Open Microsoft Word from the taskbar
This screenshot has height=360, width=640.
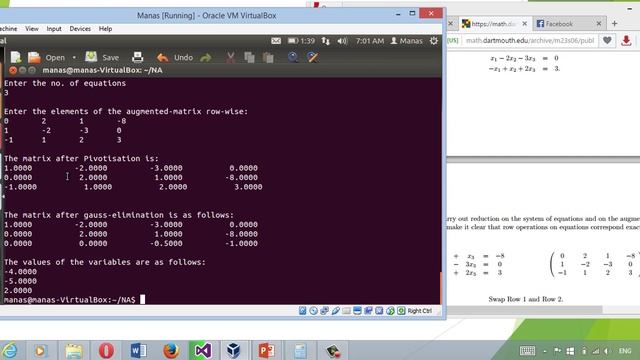(138, 351)
